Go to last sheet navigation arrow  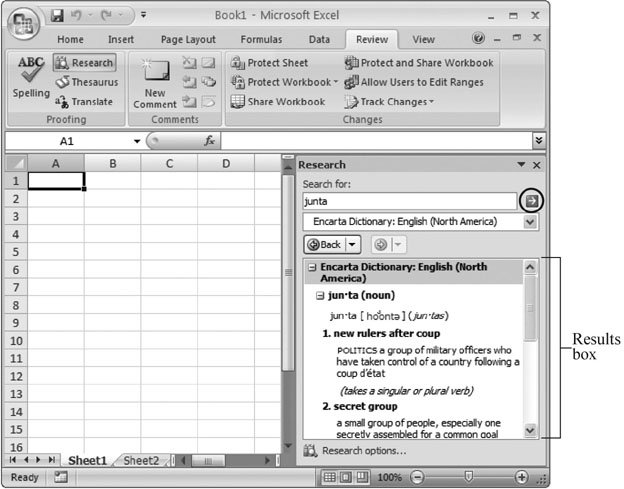tap(51, 460)
